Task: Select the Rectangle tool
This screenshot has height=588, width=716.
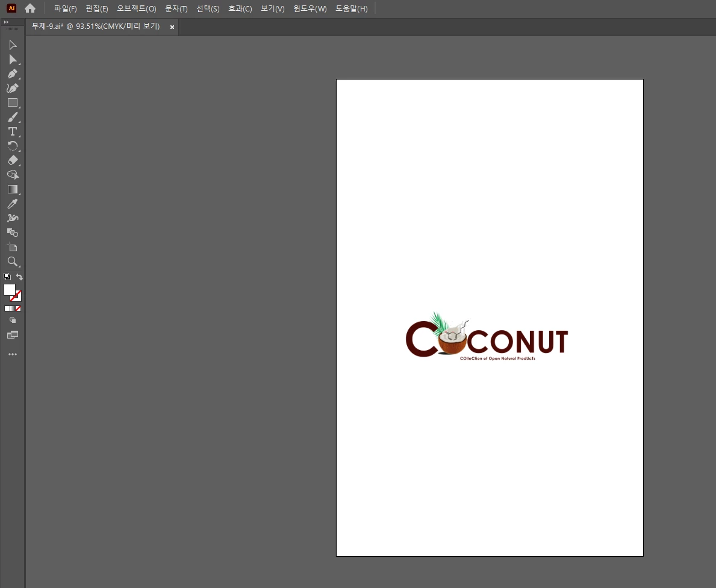Action: [13, 103]
